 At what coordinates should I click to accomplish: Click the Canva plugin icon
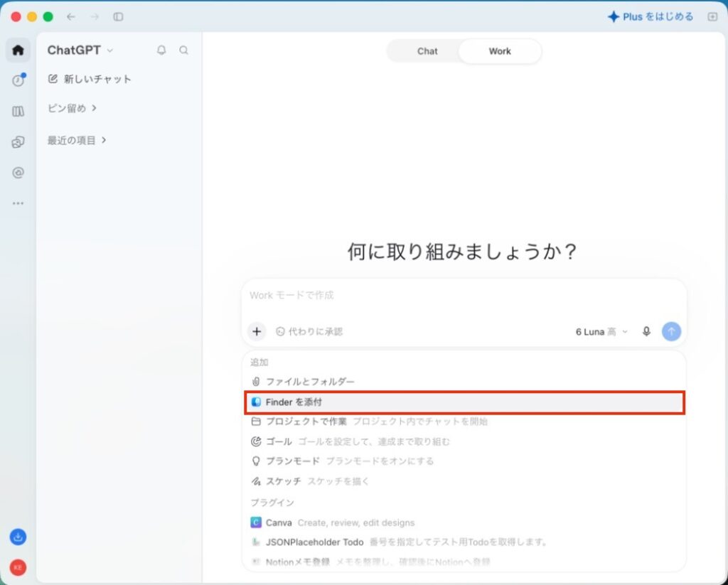pyautogui.click(x=256, y=522)
